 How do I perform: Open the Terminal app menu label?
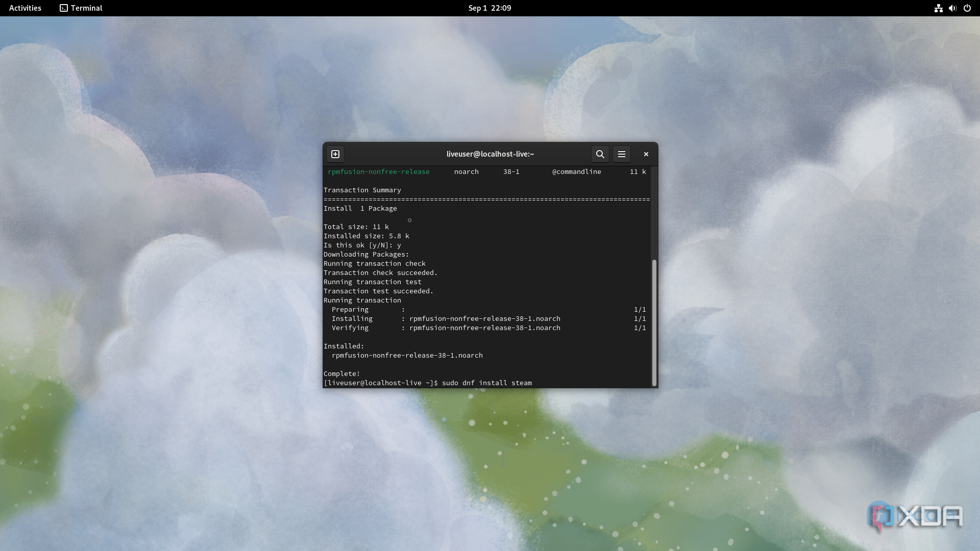pos(86,8)
